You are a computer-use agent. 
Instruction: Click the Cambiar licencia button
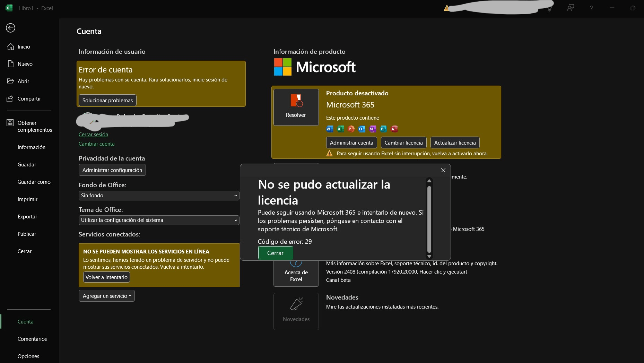403,142
